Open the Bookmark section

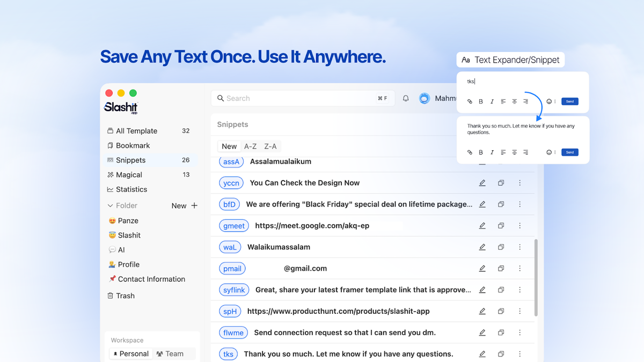click(x=131, y=145)
